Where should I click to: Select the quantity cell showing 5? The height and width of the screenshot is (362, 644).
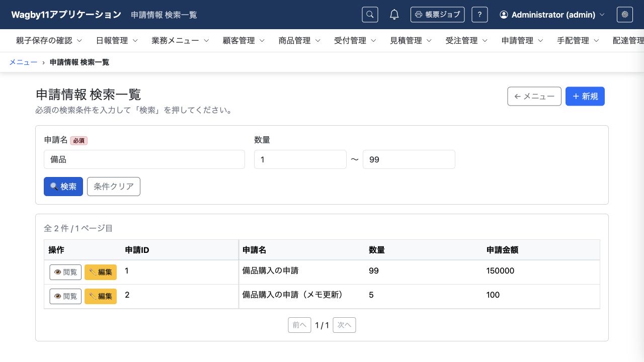coord(424,296)
